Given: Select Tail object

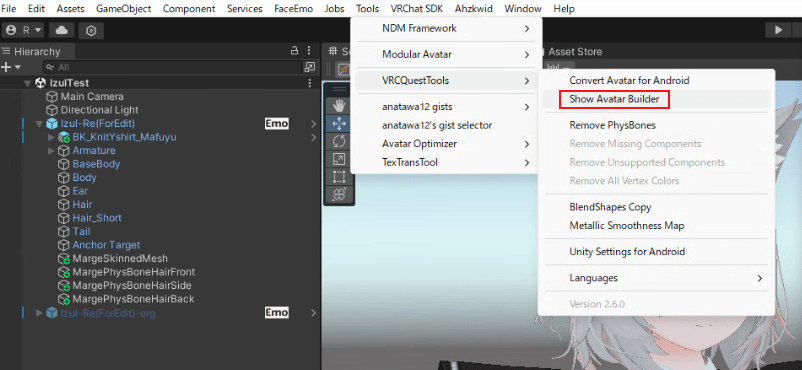Looking at the screenshot, I should (81, 231).
